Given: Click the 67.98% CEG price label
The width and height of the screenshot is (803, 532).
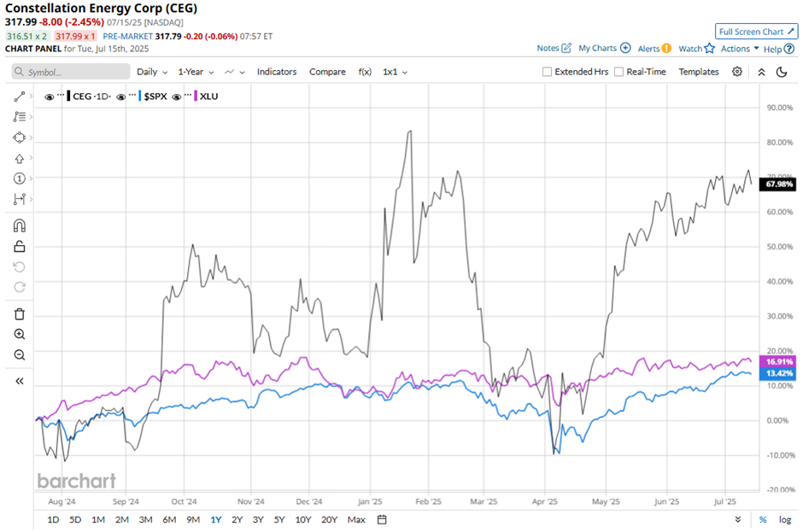Looking at the screenshot, I should pos(778,184).
